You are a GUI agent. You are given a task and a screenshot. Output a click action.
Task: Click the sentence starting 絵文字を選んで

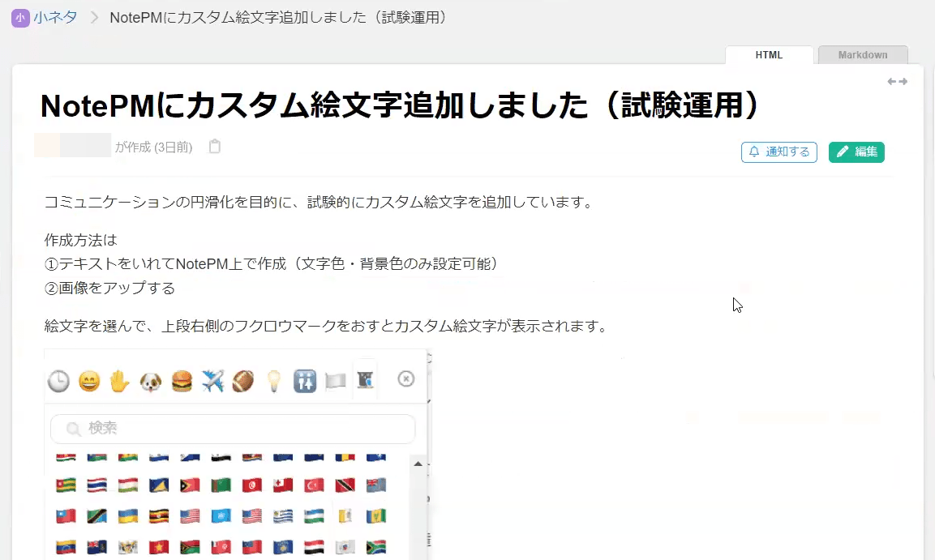pyautogui.click(x=327, y=327)
